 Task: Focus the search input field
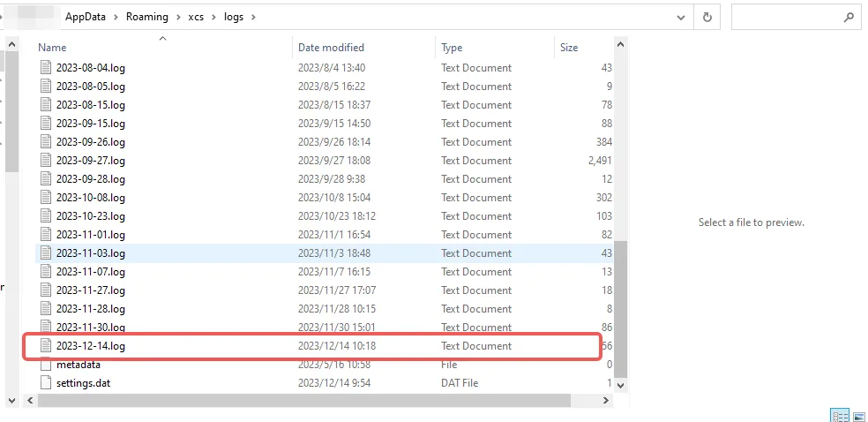[x=796, y=17]
